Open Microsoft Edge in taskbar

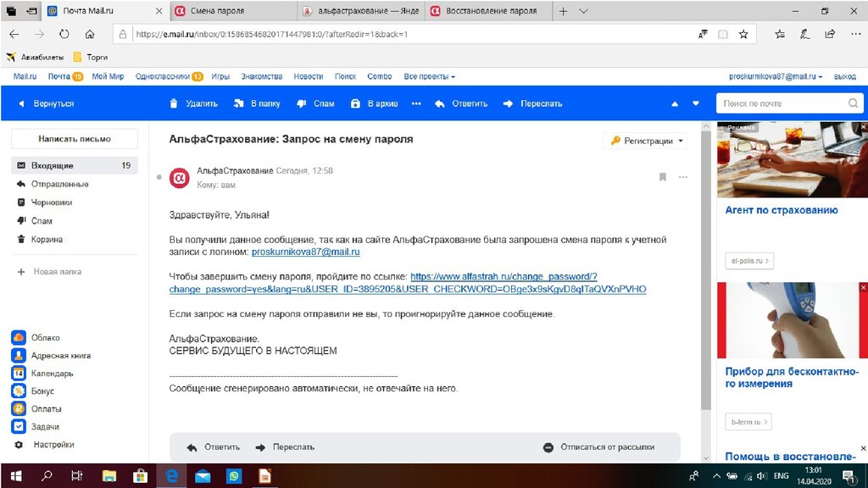[172, 476]
